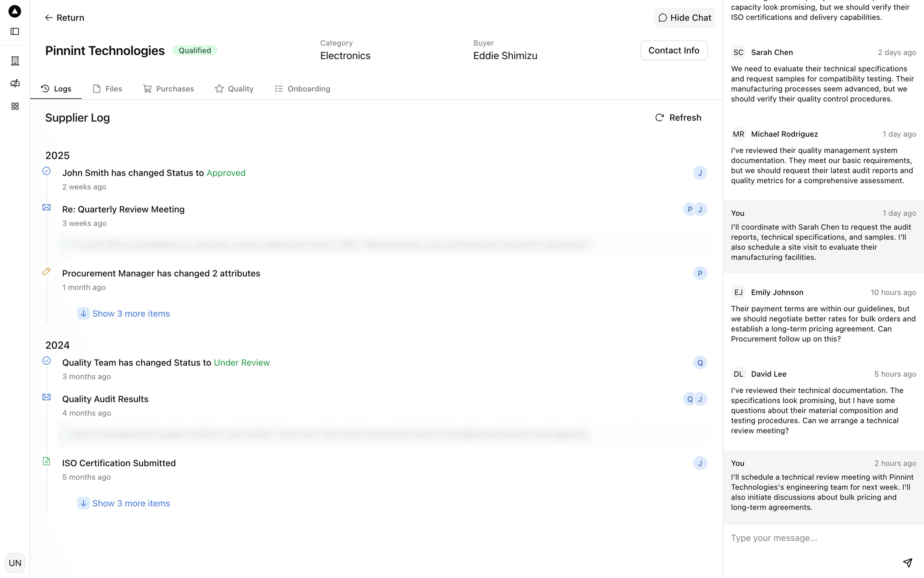Click the Approved status text
The height and width of the screenshot is (578, 924).
[x=226, y=173]
